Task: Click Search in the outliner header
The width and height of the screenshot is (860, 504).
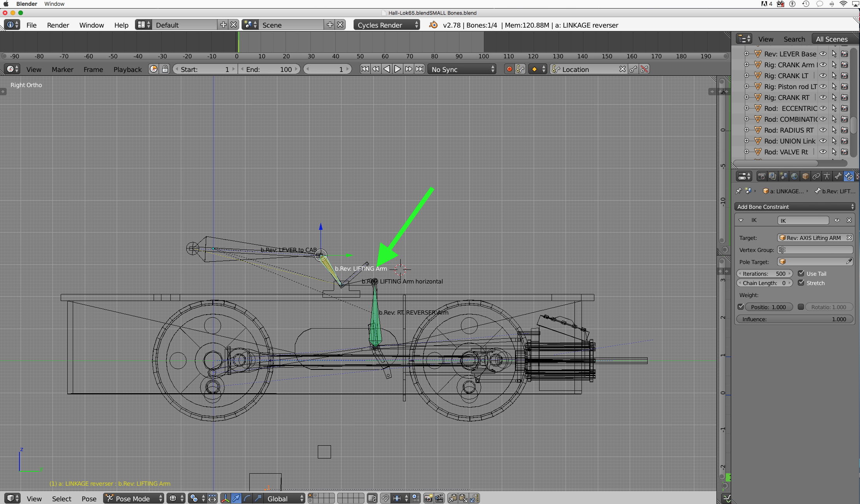Action: [794, 39]
